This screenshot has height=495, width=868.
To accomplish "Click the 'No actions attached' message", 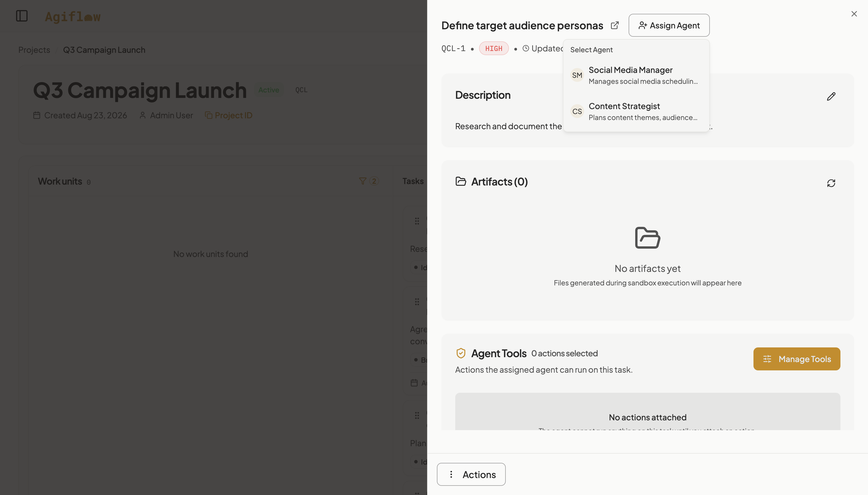I will point(648,417).
